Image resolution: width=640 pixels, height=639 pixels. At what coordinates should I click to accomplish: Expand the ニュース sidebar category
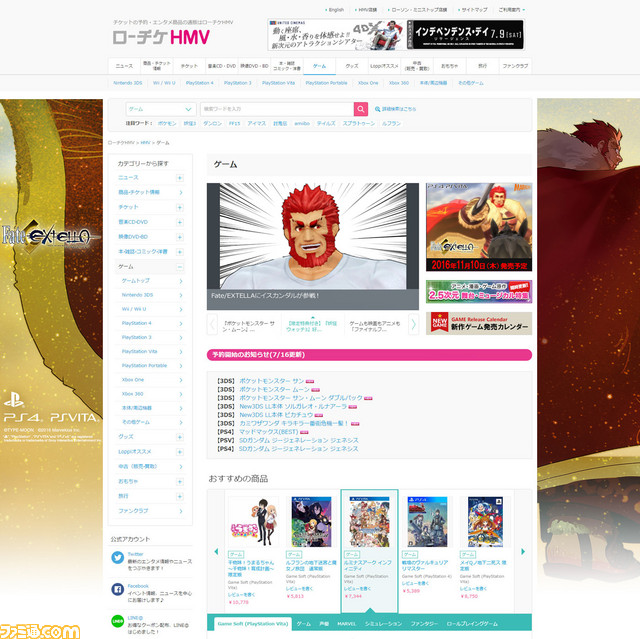click(180, 178)
